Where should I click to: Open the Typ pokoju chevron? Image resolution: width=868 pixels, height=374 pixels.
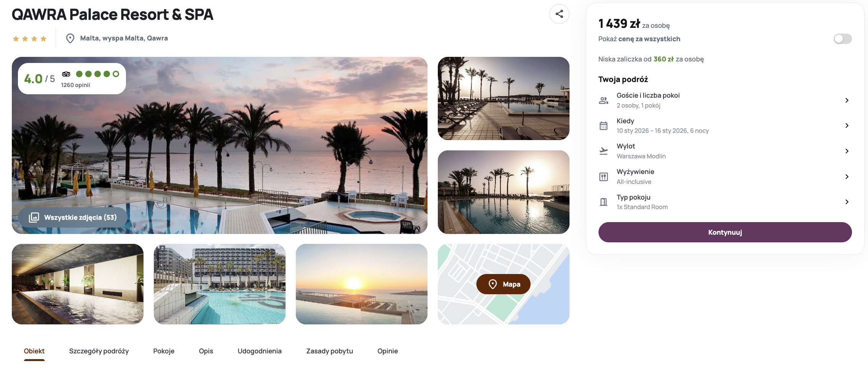point(847,202)
